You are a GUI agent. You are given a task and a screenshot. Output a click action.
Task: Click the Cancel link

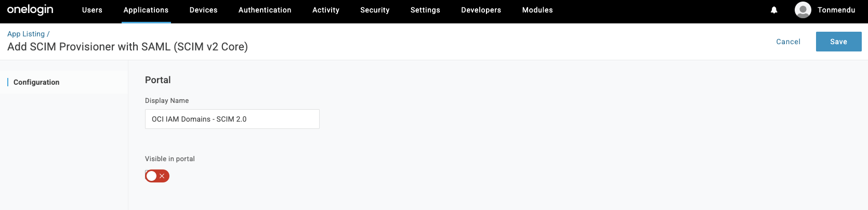pyautogui.click(x=788, y=42)
